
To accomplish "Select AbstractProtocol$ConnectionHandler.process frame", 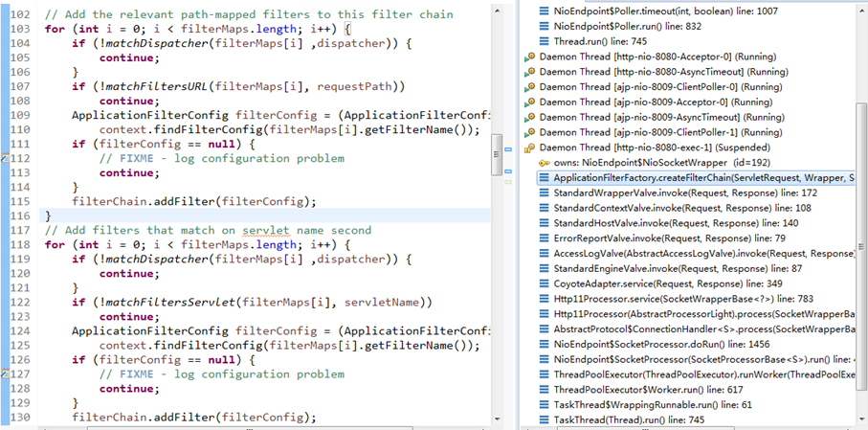I will pos(697,329).
